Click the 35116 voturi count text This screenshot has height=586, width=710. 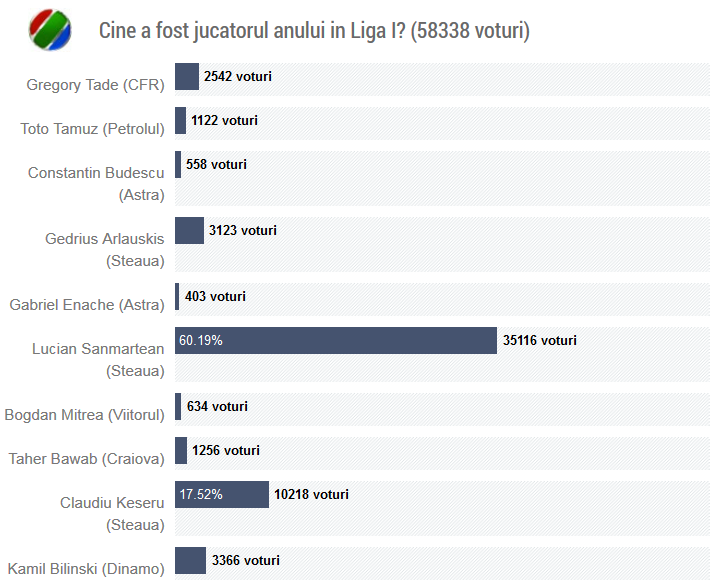[x=540, y=341]
